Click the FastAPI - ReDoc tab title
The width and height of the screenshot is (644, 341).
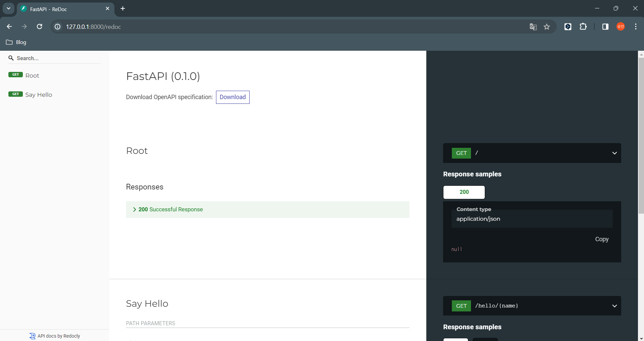coord(48,9)
